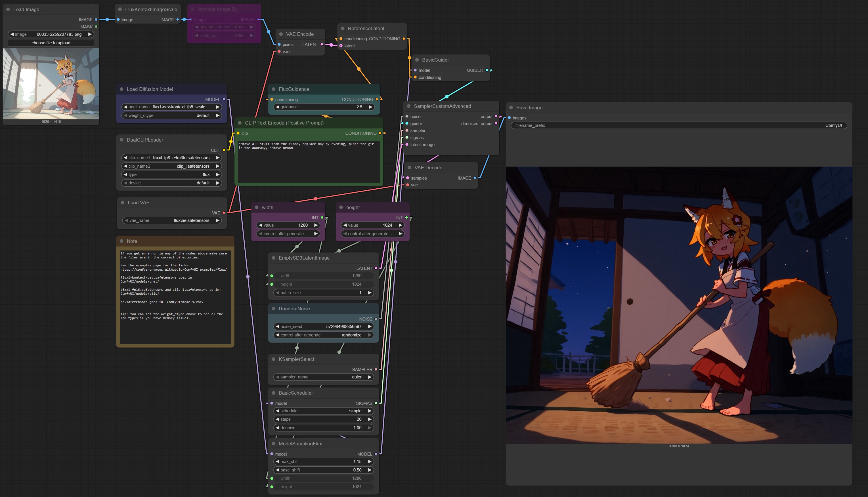Click the BasicGuider GUIDER output connector
Screen dimensions: 868x497
tap(487, 70)
